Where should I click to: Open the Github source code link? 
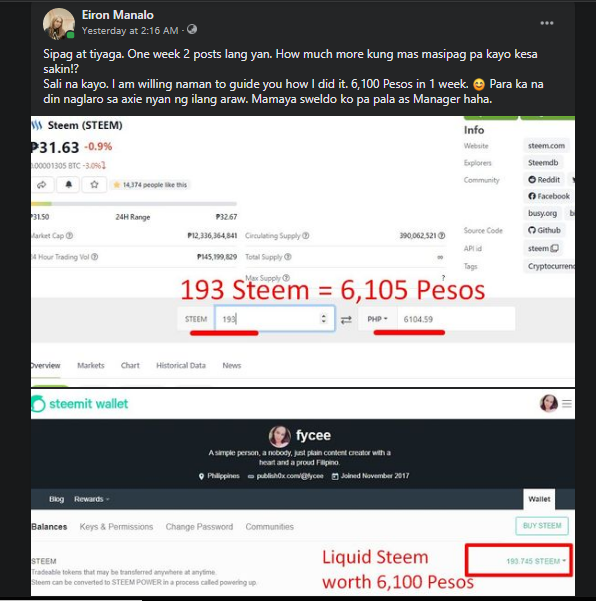click(x=544, y=230)
